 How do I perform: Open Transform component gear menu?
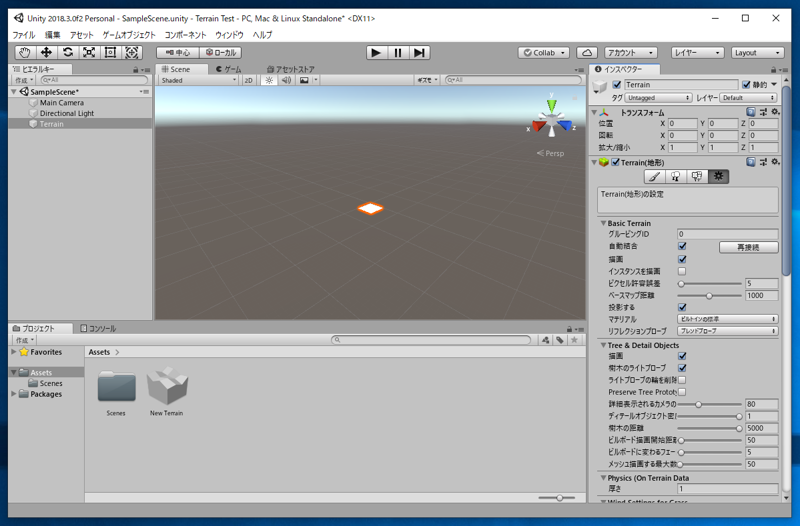point(775,112)
